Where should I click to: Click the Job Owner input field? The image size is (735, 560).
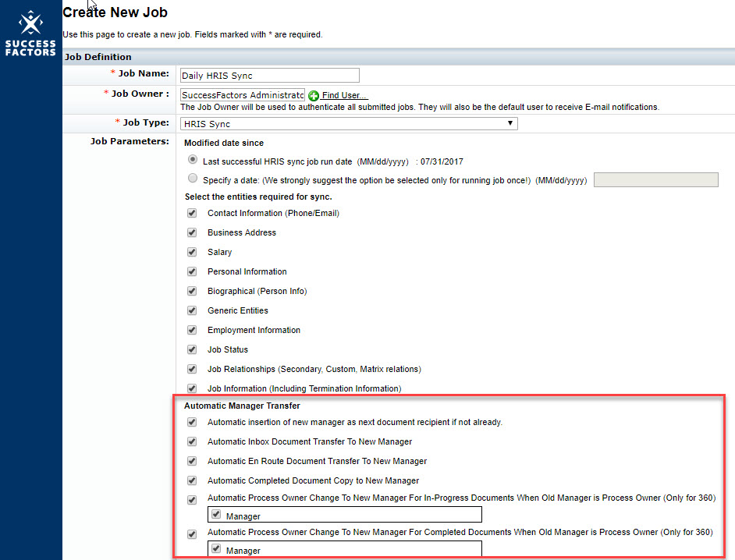click(243, 94)
